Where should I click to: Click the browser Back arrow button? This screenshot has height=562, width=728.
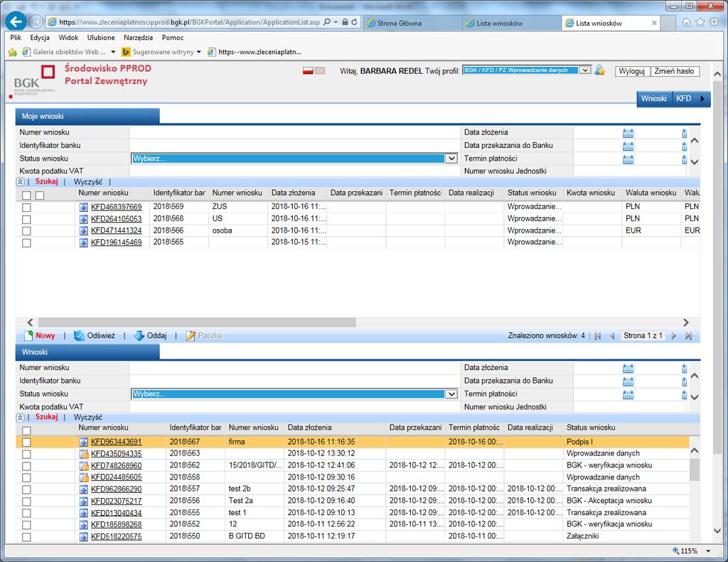(16, 21)
